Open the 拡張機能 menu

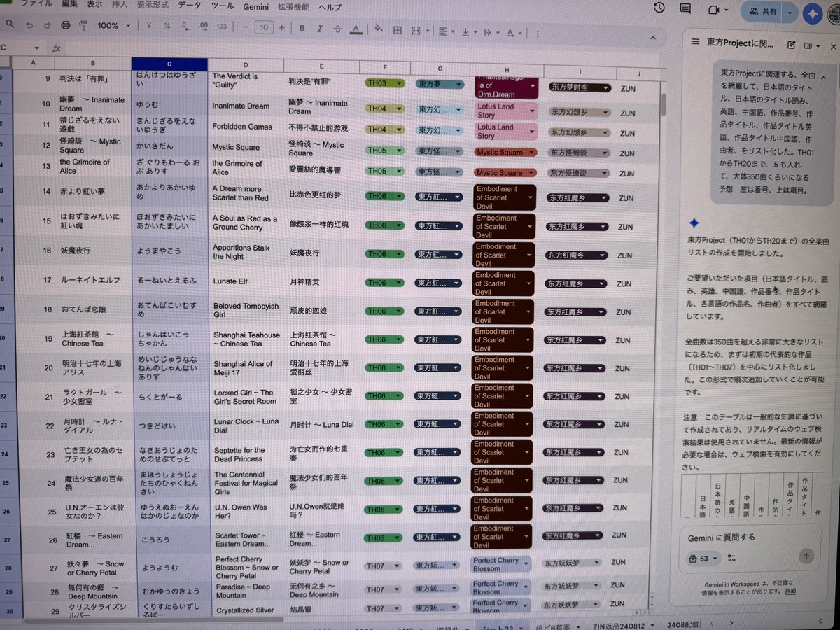[x=293, y=7]
